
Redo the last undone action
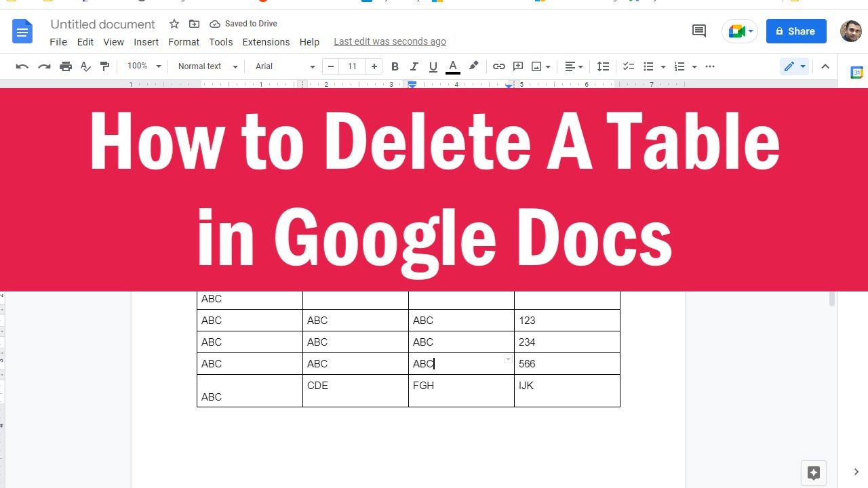point(44,66)
